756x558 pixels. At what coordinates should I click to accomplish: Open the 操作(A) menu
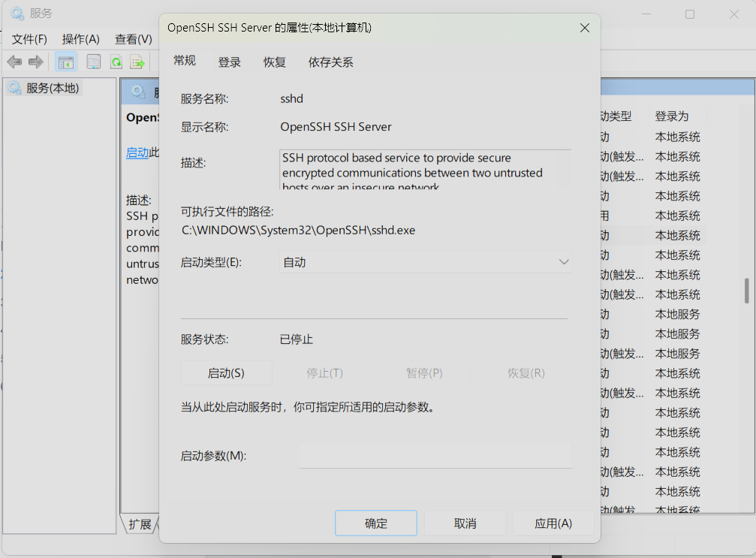click(81, 39)
